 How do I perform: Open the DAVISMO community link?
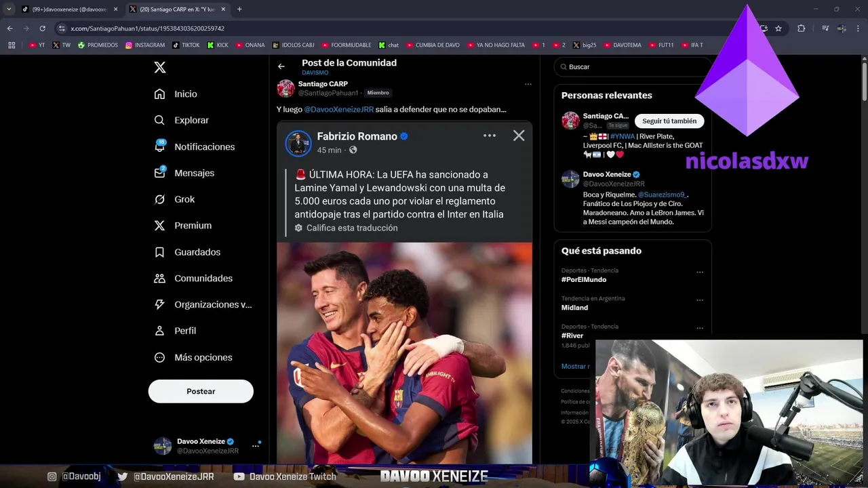coord(315,73)
